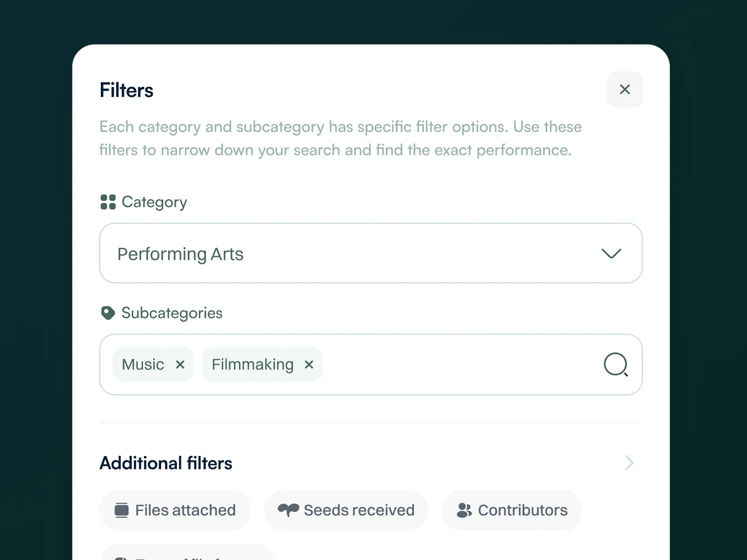Toggle the Files attached filter

[175, 510]
